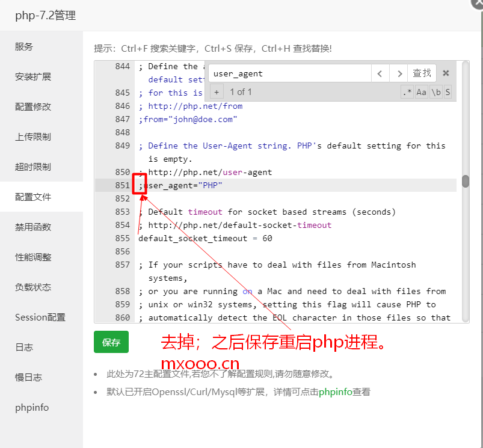483x448 pixels.
Task: Open the 禁用函数 disabled functions tab
Action: 33,227
